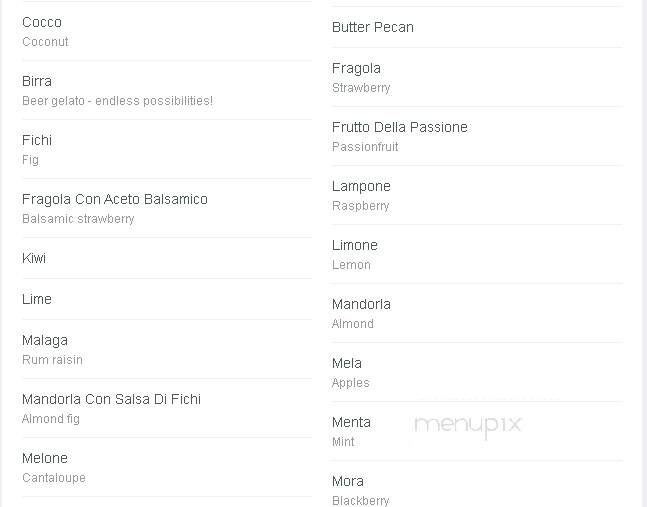Click the Fragola strawberry item
This screenshot has height=507, width=647.
[x=477, y=78]
